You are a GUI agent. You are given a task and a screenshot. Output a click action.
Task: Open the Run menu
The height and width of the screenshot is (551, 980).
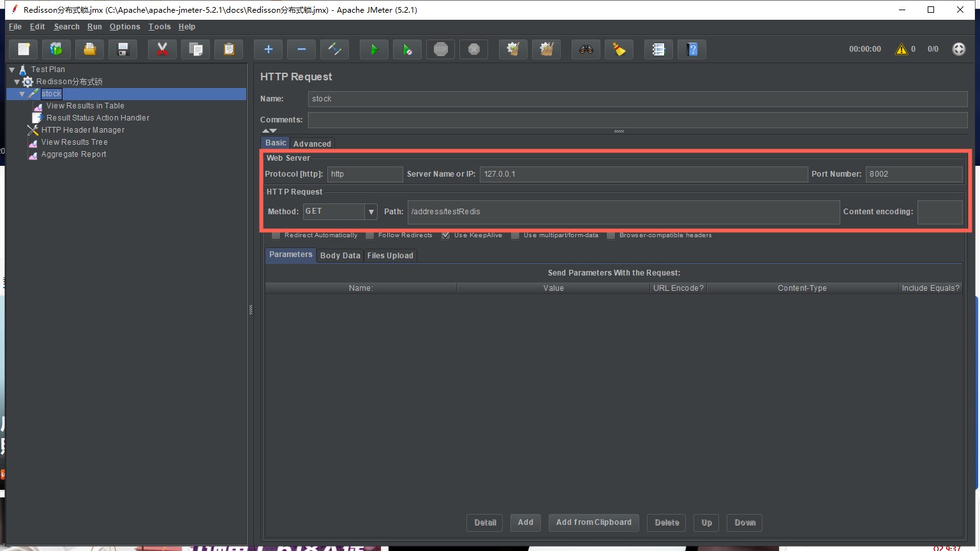click(94, 27)
